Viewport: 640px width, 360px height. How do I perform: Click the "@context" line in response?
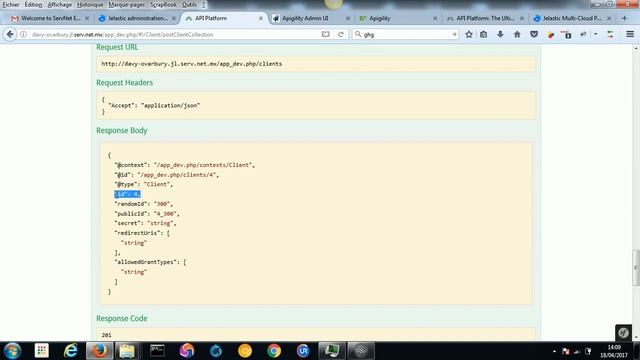[x=184, y=165]
